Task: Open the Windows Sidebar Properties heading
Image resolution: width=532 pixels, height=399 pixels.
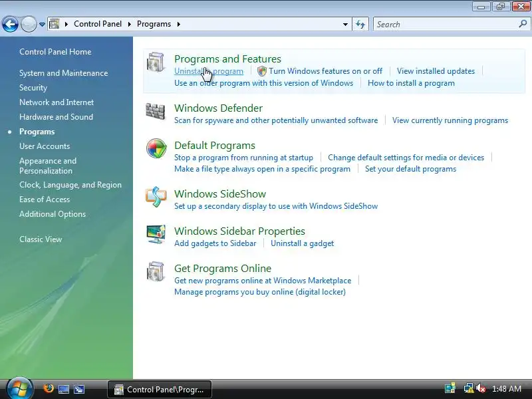Action: pyautogui.click(x=239, y=231)
